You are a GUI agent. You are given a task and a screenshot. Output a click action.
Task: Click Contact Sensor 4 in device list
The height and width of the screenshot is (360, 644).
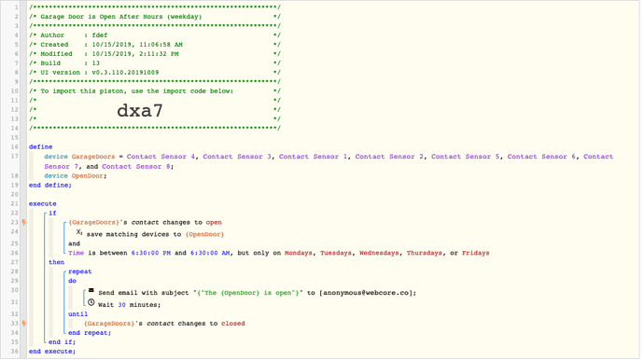(161, 157)
